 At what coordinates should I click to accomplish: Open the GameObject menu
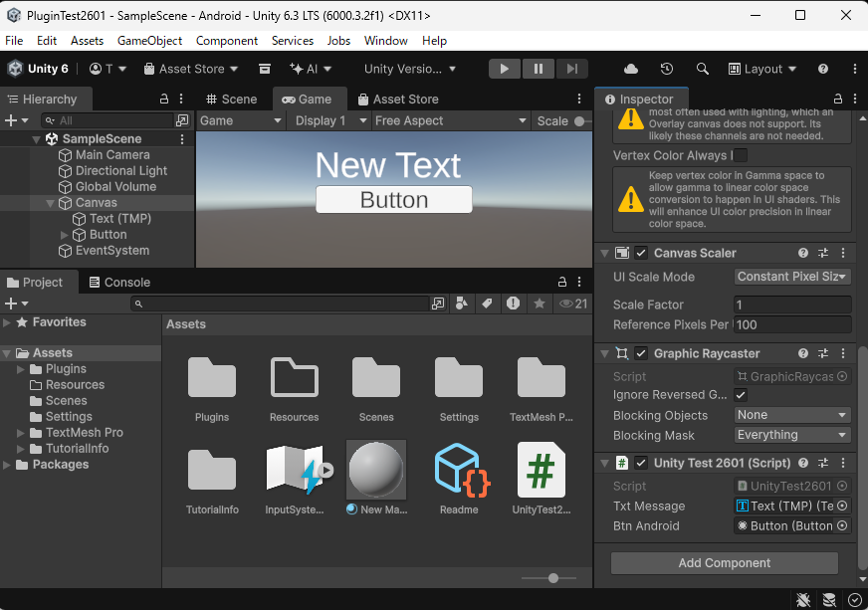(149, 41)
